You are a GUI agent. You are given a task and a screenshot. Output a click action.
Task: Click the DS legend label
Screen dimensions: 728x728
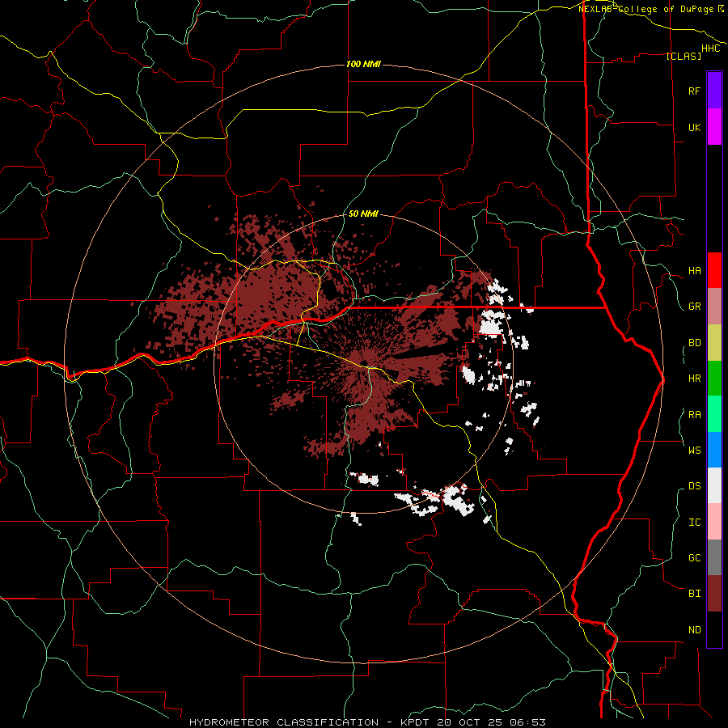(x=694, y=485)
